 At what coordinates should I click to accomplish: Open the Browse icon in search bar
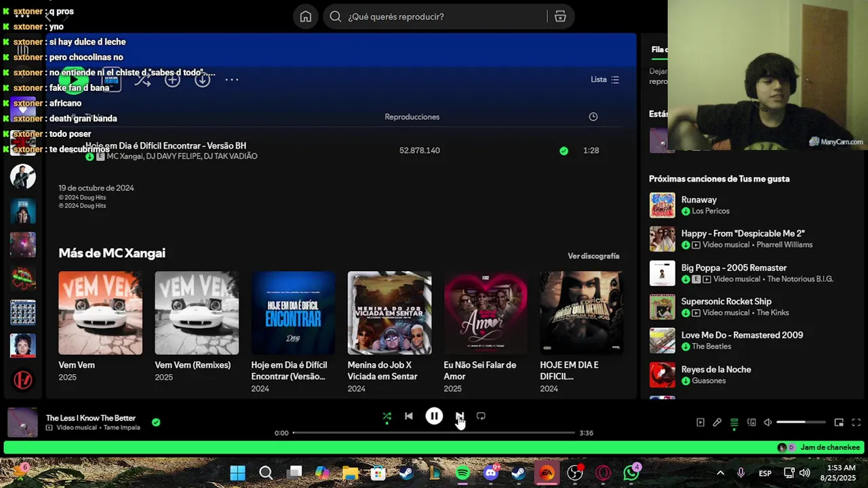560,17
